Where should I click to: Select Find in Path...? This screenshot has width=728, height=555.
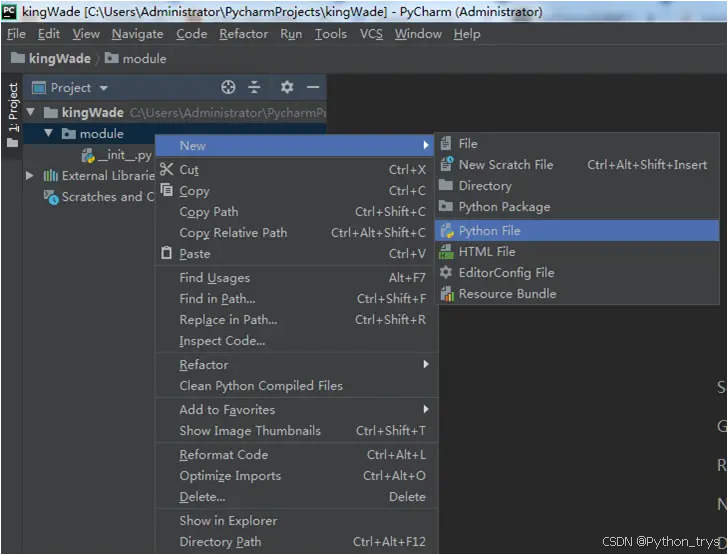click(296, 299)
